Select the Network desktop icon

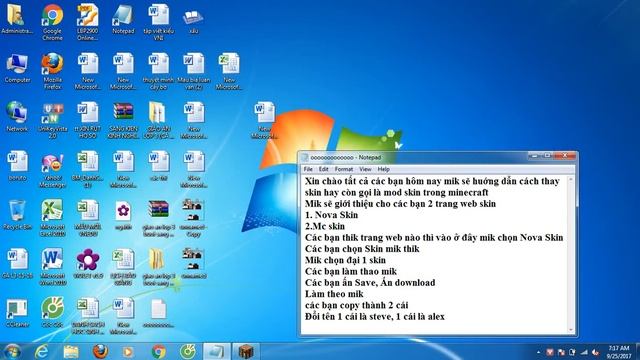click(x=17, y=117)
